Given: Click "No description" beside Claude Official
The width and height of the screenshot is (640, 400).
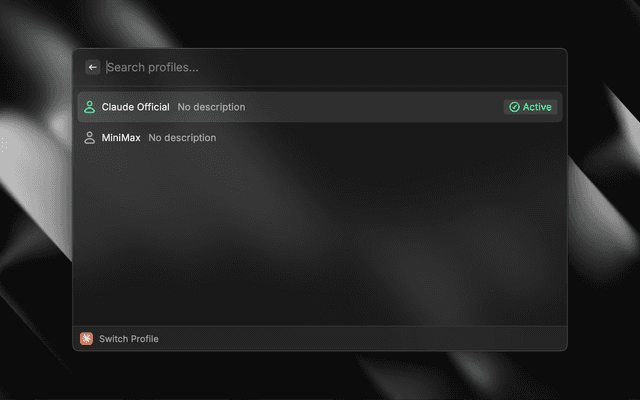Looking at the screenshot, I should point(211,107).
